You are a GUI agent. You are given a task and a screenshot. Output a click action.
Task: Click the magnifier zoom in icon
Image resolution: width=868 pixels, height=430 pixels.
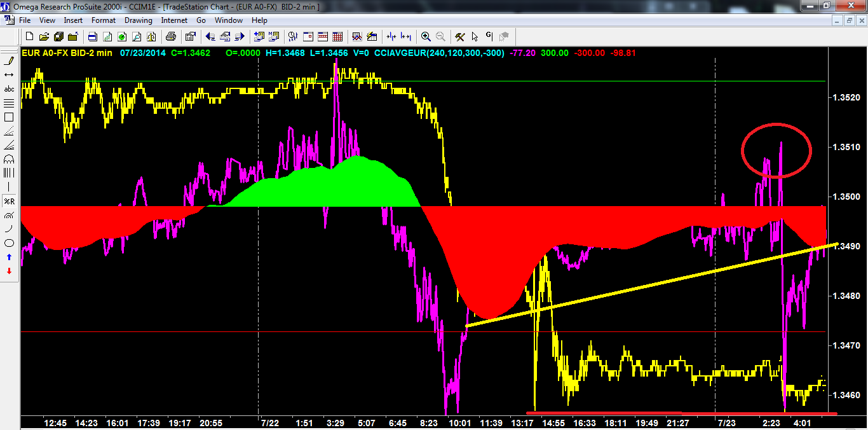coord(425,37)
